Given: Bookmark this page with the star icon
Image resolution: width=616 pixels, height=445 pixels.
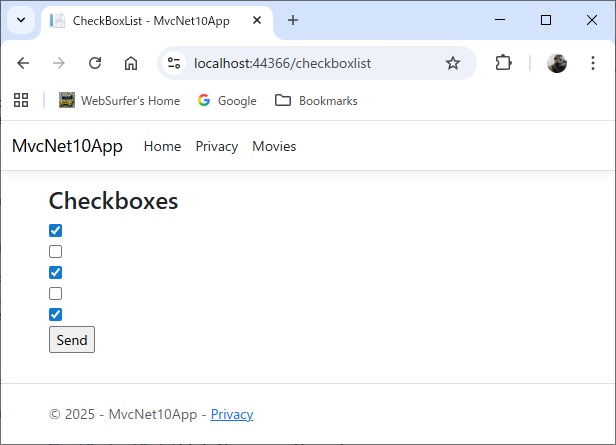Looking at the screenshot, I should (x=453, y=63).
